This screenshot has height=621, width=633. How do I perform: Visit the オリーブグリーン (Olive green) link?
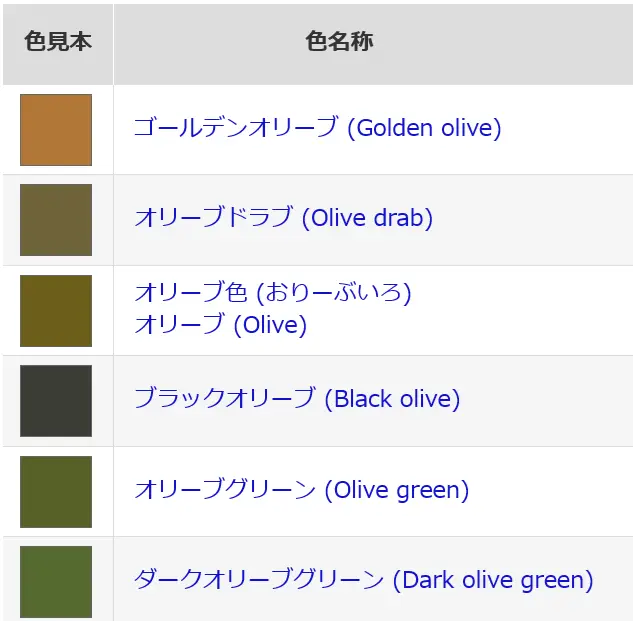(302, 489)
